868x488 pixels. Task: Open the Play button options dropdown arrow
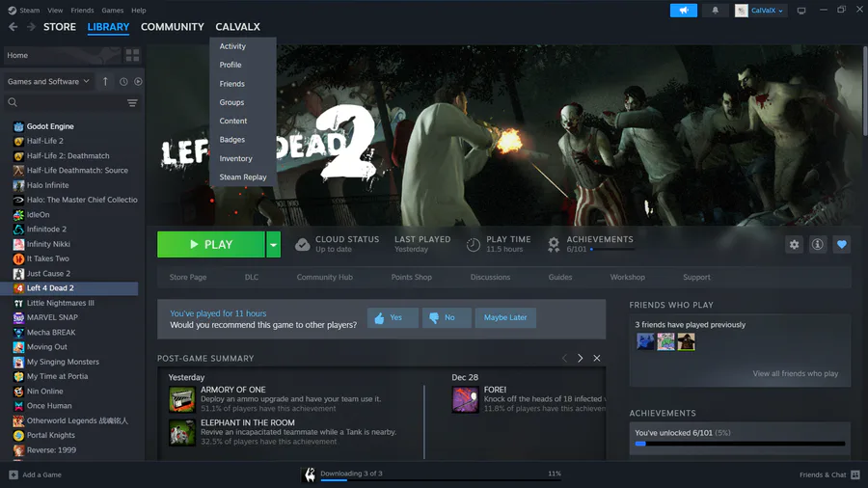coord(274,245)
